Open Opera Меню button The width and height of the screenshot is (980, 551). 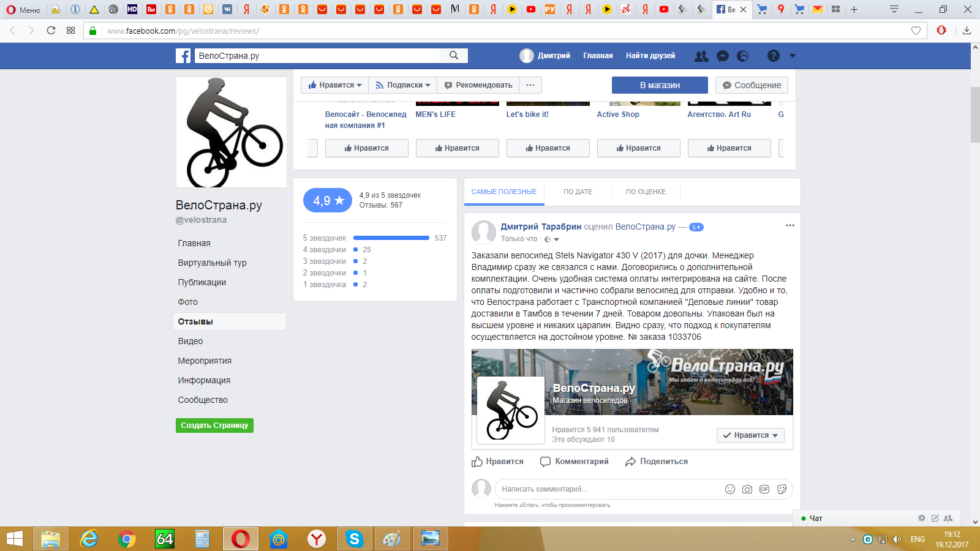[23, 9]
